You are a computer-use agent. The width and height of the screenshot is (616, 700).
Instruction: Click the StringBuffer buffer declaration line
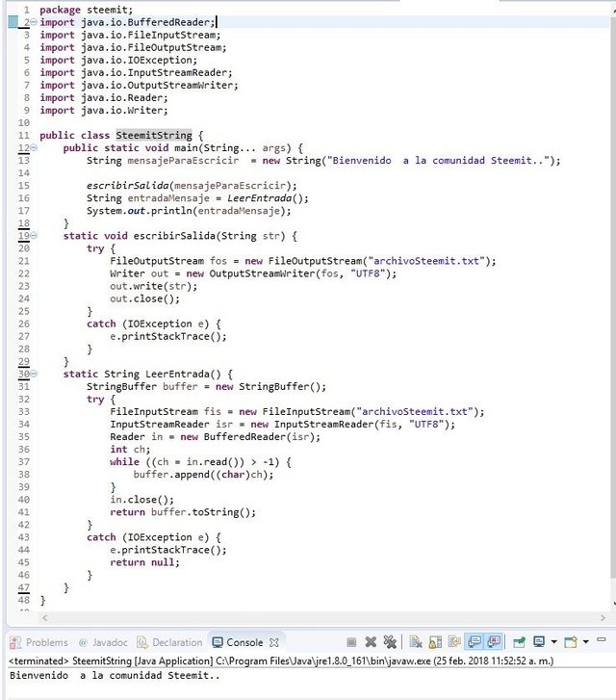206,386
